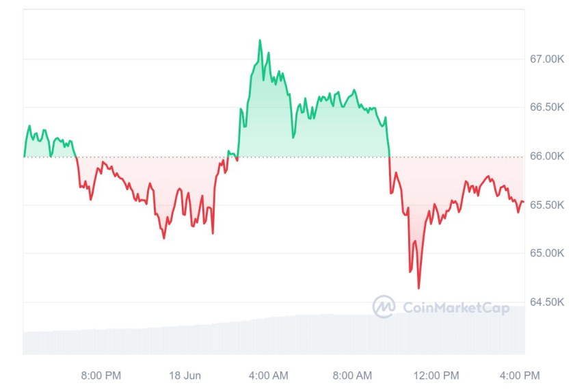Select the 4:00 AM time label
Screen dimensions: 588x392
(268, 376)
